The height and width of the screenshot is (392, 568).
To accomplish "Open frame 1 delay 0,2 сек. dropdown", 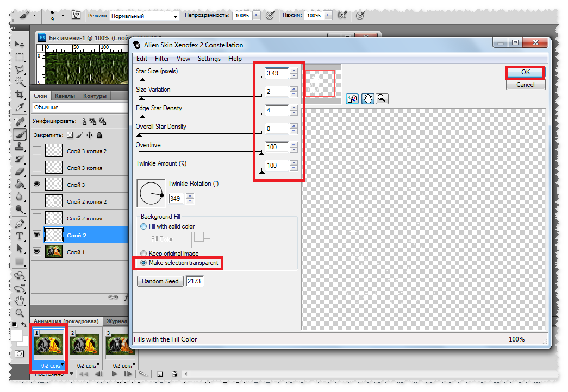I will pyautogui.click(x=63, y=365).
